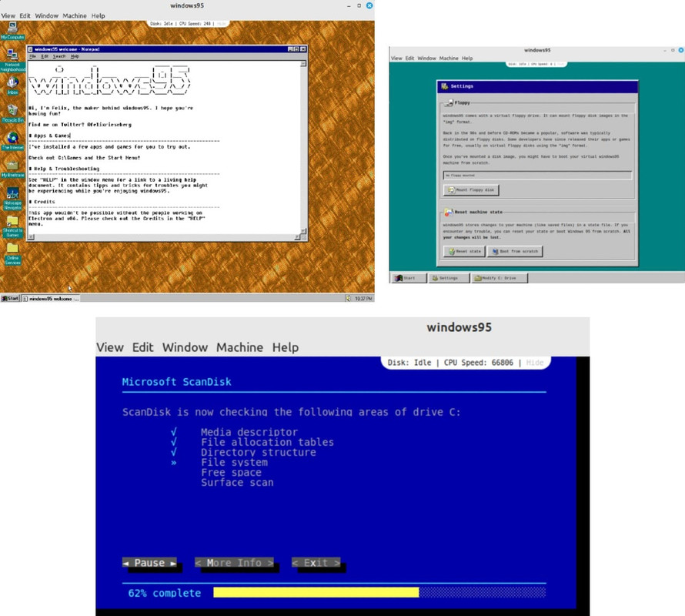The image size is (685, 616).
Task: Click the Notepad title bar document icon
Action: coord(31,49)
